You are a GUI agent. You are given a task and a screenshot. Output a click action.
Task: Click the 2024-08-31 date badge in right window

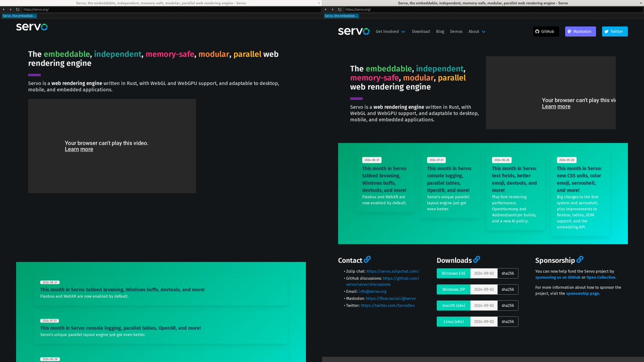point(371,160)
